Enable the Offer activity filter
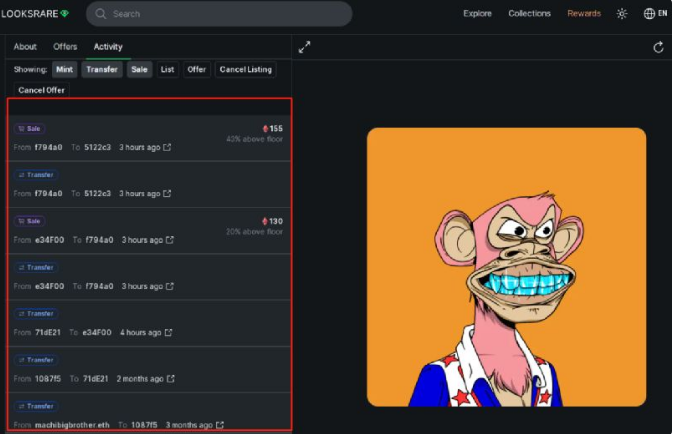 (x=197, y=70)
